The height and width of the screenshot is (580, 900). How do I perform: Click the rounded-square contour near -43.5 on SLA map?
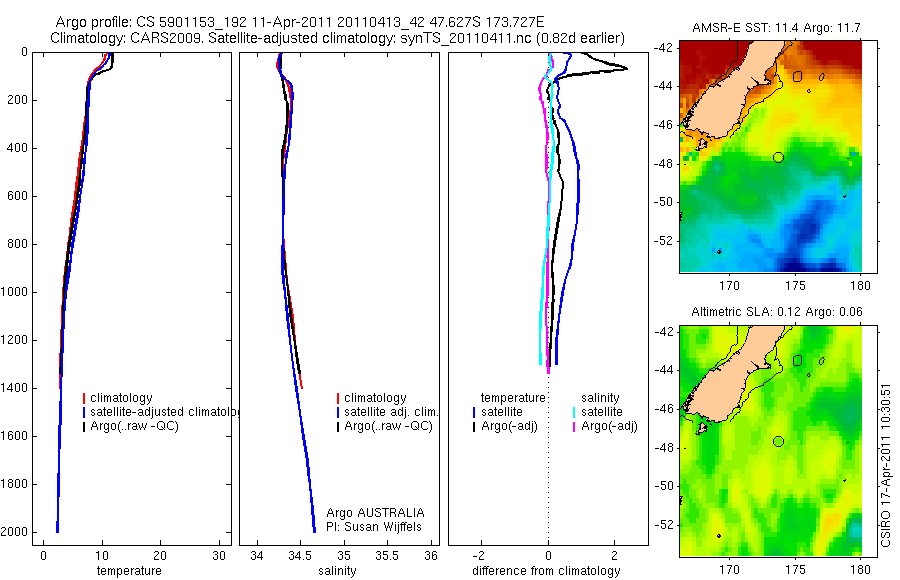tap(797, 361)
